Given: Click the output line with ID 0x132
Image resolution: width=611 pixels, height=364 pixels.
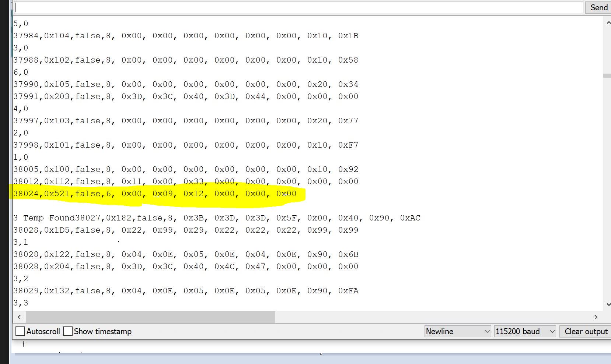Looking at the screenshot, I should [x=186, y=291].
